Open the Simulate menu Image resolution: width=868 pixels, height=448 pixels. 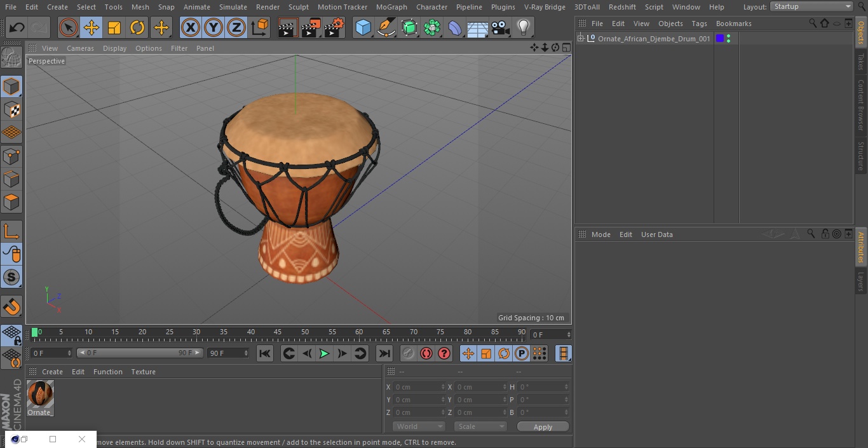coord(233,7)
